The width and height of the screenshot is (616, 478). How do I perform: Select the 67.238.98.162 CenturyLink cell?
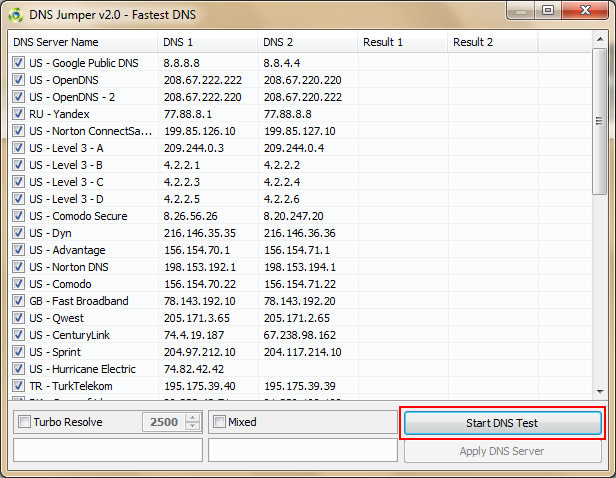[300, 335]
